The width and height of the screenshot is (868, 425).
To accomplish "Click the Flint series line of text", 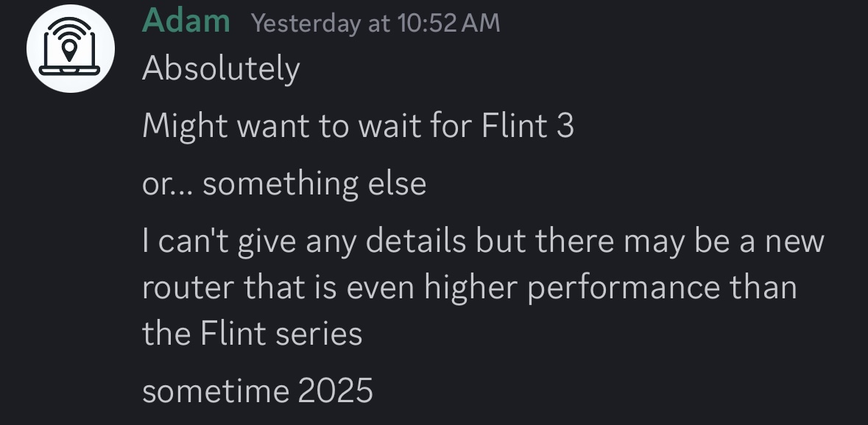I will click(x=253, y=334).
